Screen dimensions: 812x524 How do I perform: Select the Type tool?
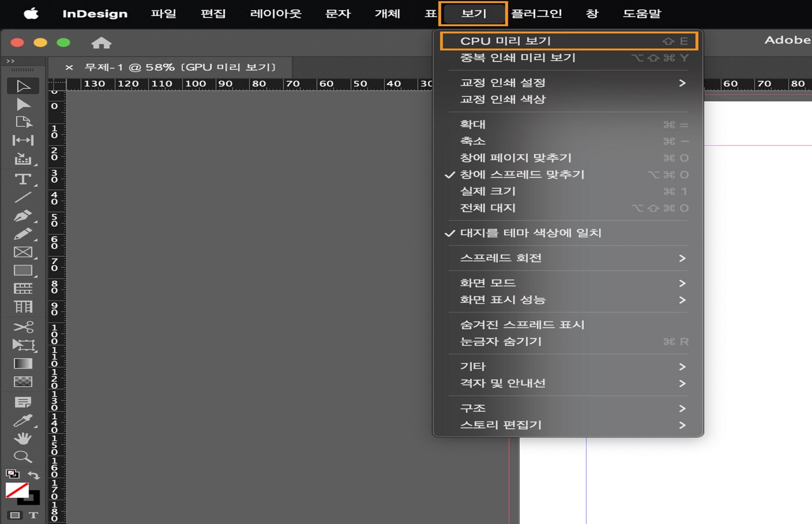[x=23, y=179]
